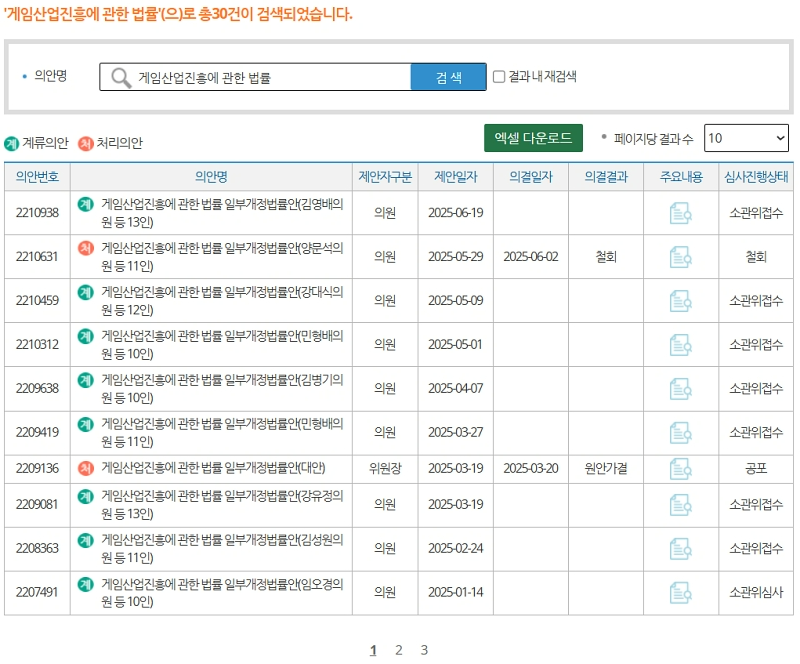800x664 pixels.
Task: Click document icon for 김성원 bill row
Action: tap(680, 548)
